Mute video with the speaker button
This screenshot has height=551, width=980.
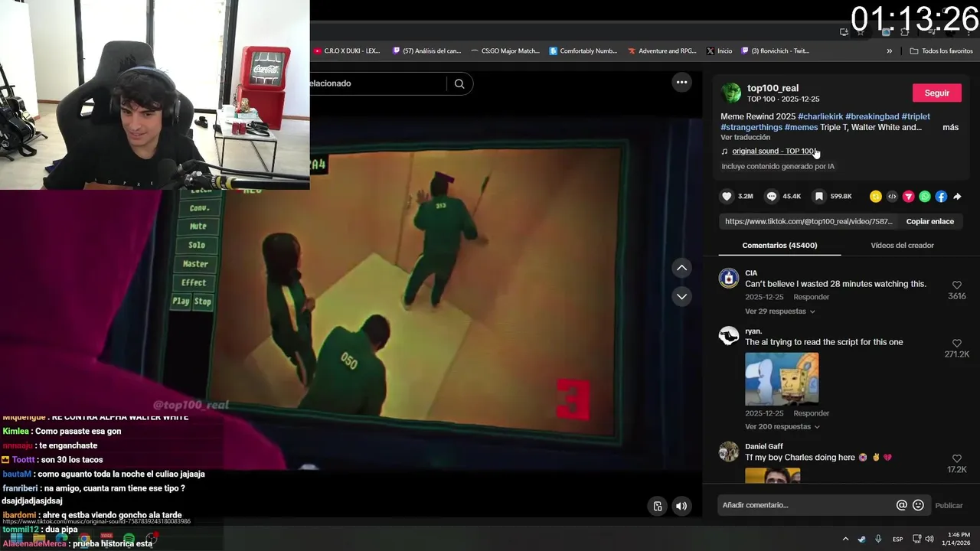(x=681, y=506)
